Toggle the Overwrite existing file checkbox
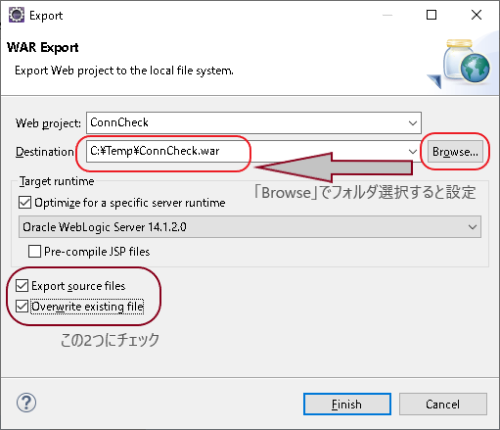Viewport: 500px width, 430px height. [x=22, y=306]
